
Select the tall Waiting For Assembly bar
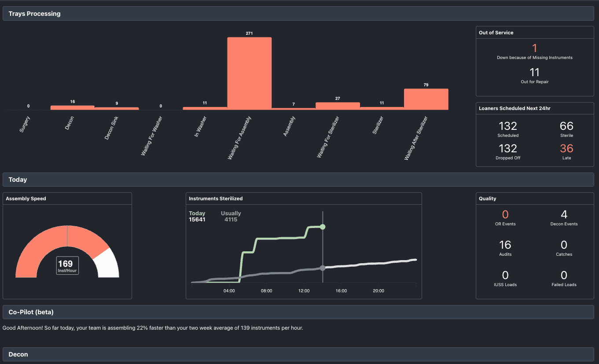click(x=249, y=74)
